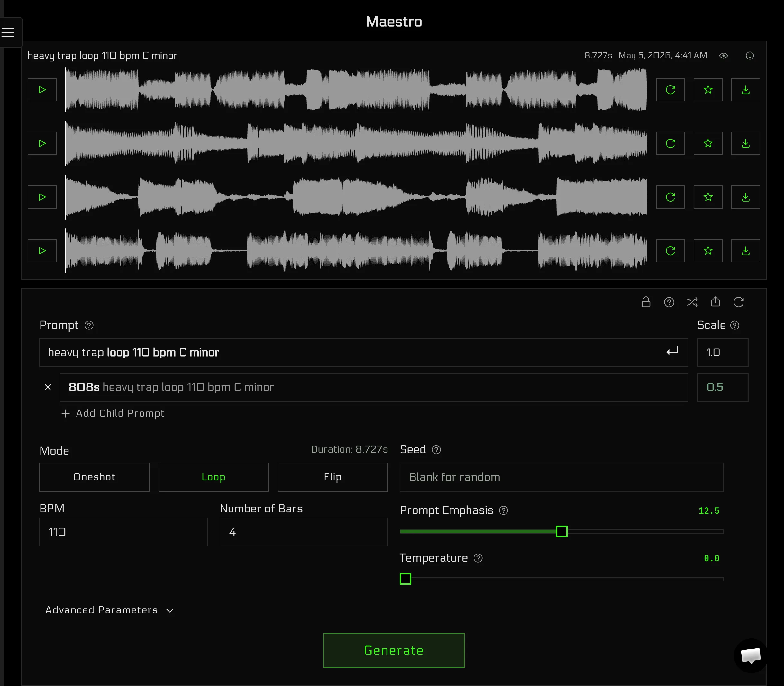Screen dimensions: 784x686
Task: Reset parameters with the refresh icon
Action: tap(738, 302)
